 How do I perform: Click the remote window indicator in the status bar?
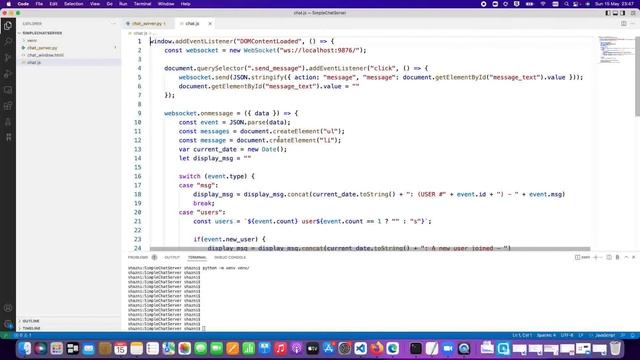4,335
